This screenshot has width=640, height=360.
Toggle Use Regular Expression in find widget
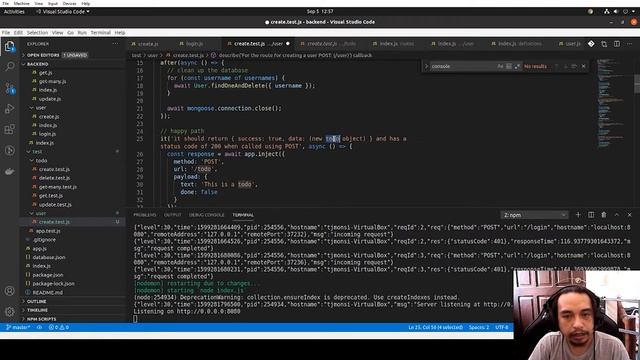click(x=518, y=66)
